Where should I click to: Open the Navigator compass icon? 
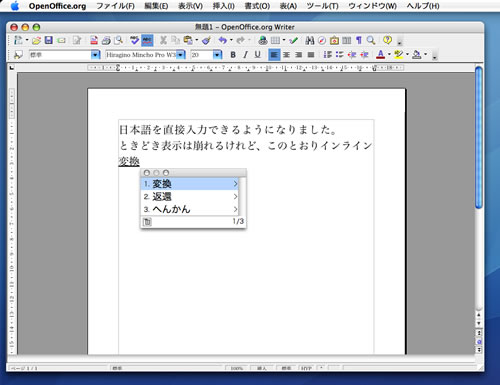click(322, 40)
